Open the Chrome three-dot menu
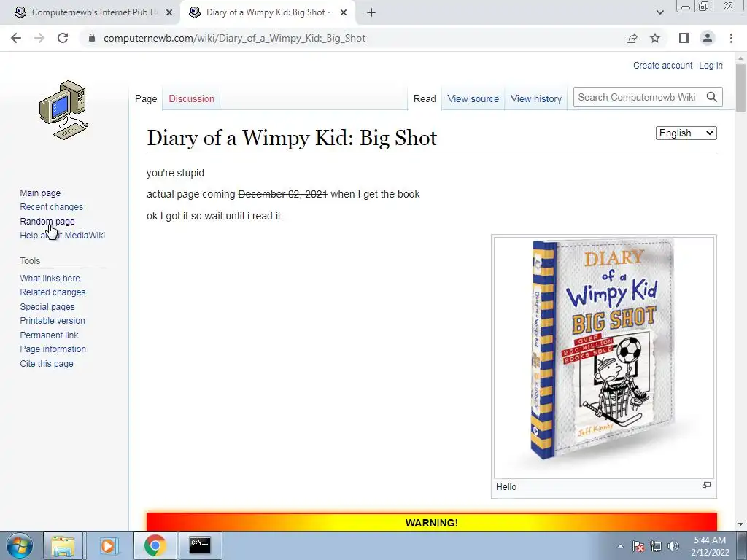Viewport: 747px width, 560px height. coord(731,38)
